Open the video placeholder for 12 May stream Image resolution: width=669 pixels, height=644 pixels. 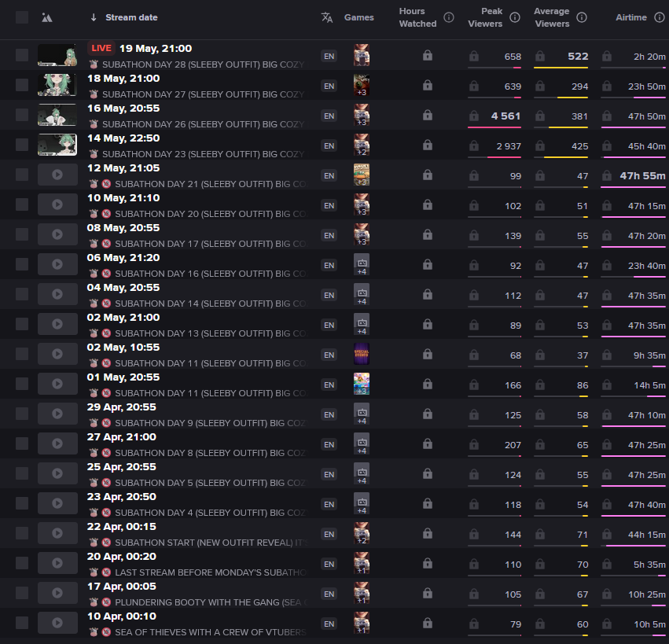(57, 175)
